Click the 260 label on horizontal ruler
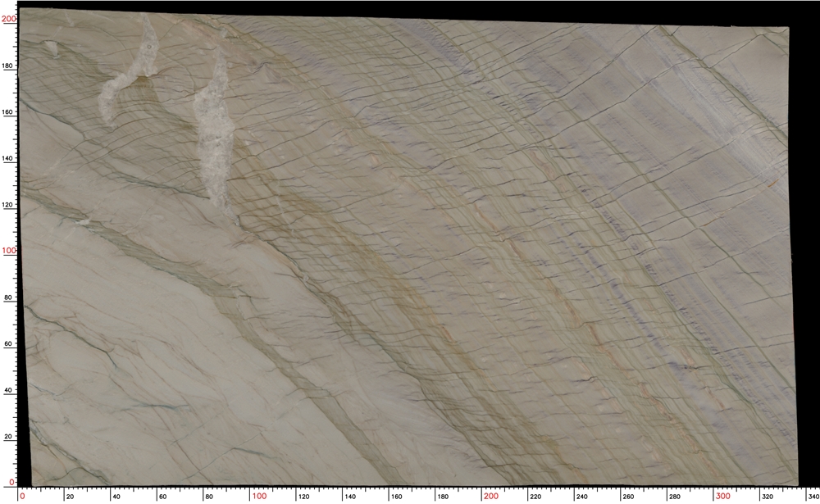The image size is (820, 504). (628, 497)
